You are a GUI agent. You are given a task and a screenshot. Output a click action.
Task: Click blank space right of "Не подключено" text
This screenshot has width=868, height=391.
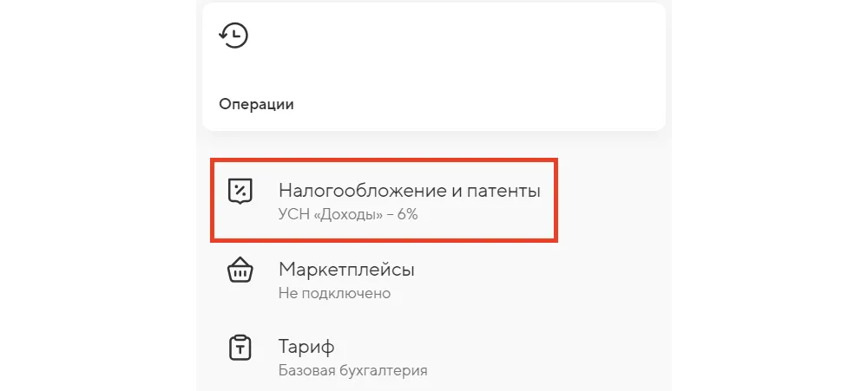521,293
